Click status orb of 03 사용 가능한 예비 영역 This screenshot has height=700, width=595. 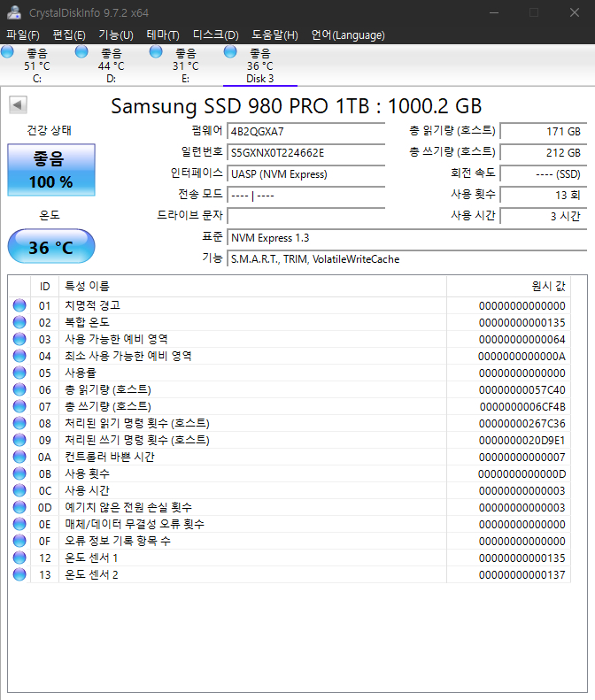click(19, 339)
